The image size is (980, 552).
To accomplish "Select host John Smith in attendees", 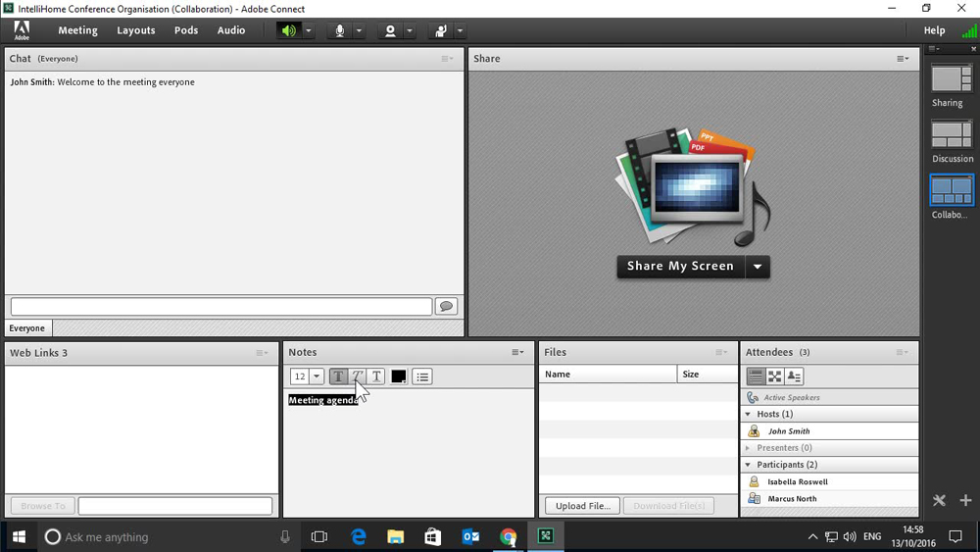I will pyautogui.click(x=830, y=431).
